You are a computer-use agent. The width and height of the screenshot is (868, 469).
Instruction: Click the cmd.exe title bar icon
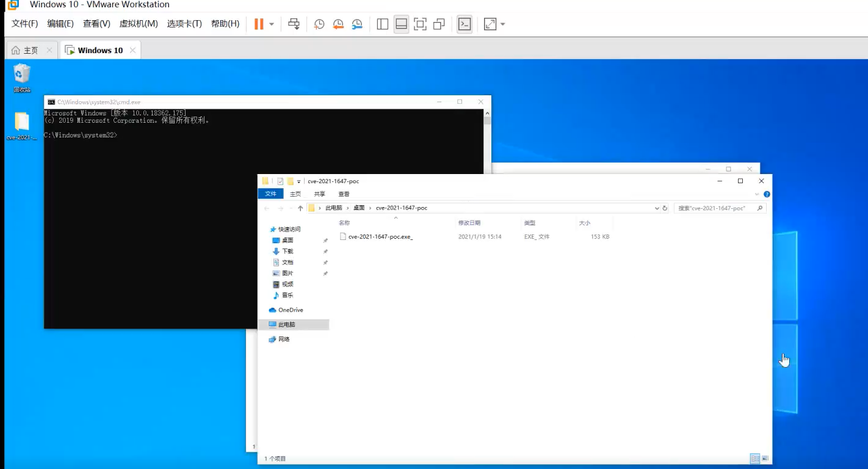pyautogui.click(x=51, y=102)
